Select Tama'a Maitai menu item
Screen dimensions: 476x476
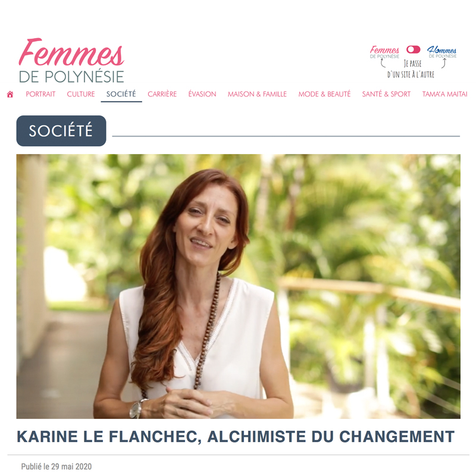click(x=444, y=94)
